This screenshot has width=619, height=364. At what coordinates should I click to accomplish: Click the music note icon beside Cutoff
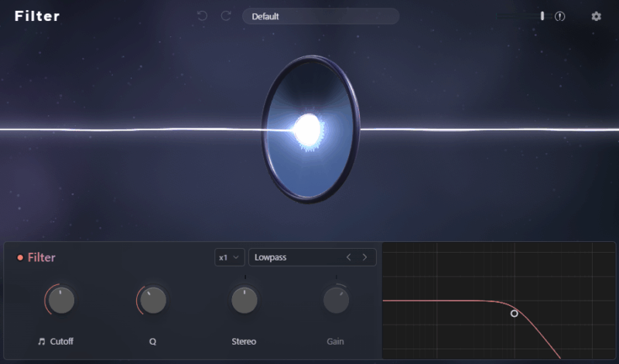(42, 341)
